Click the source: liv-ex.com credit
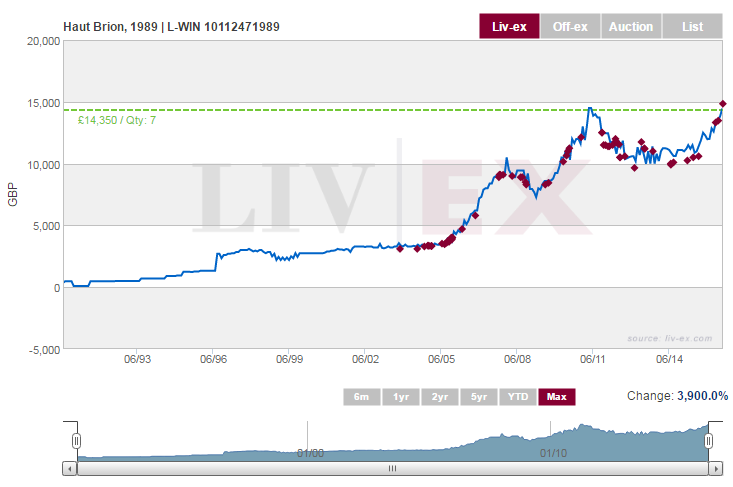 click(669, 338)
